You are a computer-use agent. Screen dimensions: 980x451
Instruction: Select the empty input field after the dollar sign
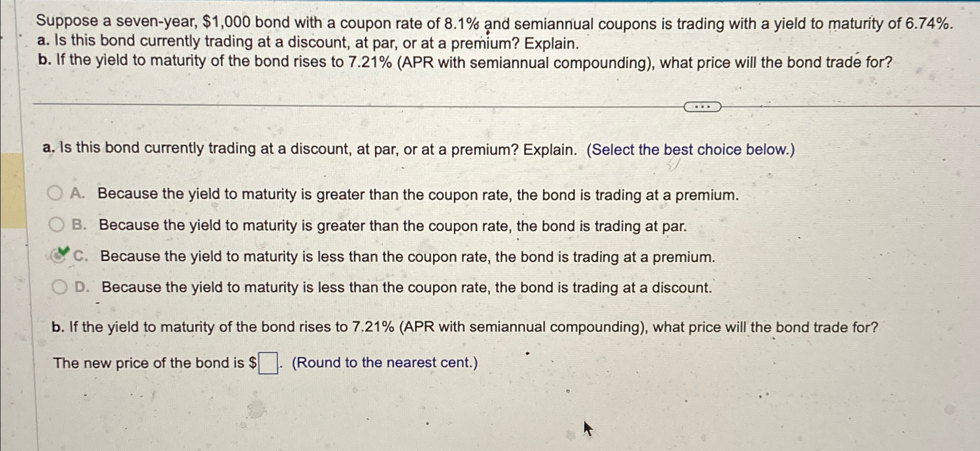267,363
